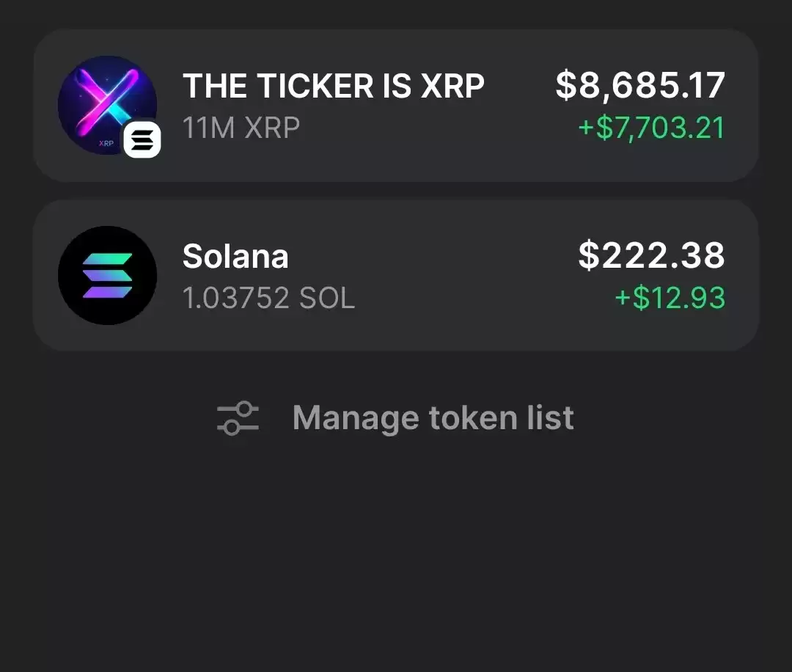This screenshot has width=792, height=672.
Task: Tap small XRP label inside neon logo
Action: coord(106,143)
